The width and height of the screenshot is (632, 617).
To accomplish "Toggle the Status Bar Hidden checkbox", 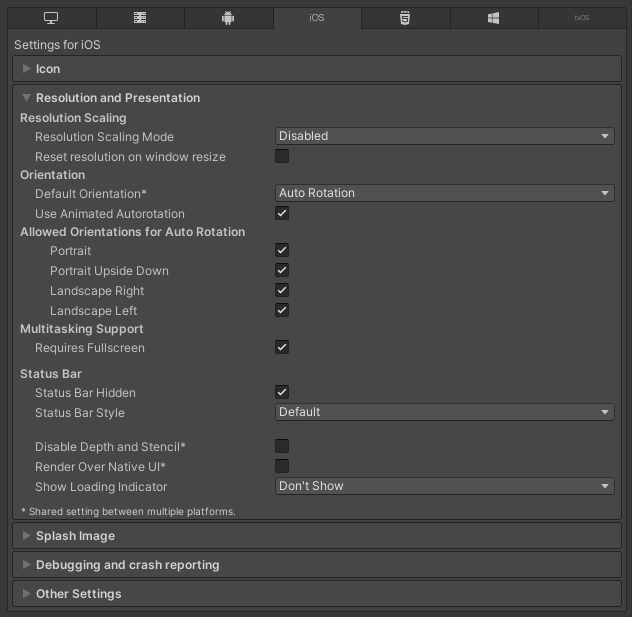I will tap(282, 392).
